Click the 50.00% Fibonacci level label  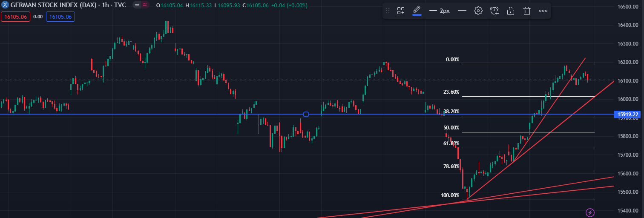point(451,128)
